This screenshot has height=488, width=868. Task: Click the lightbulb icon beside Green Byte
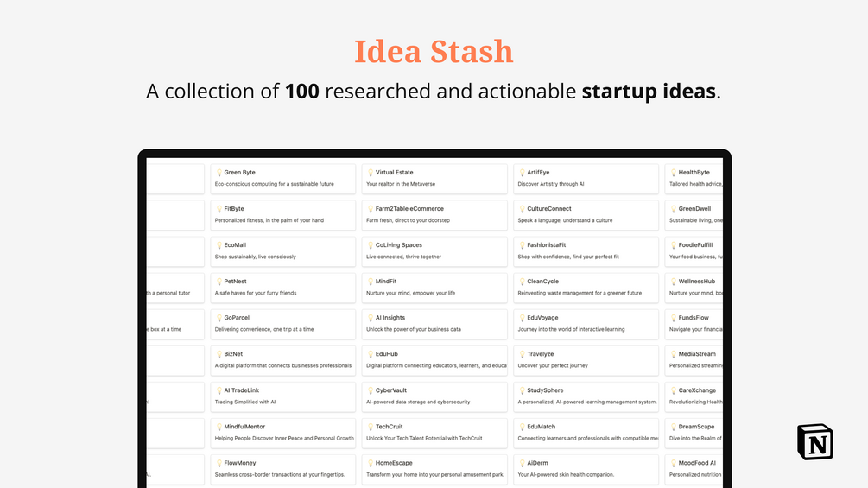(219, 173)
